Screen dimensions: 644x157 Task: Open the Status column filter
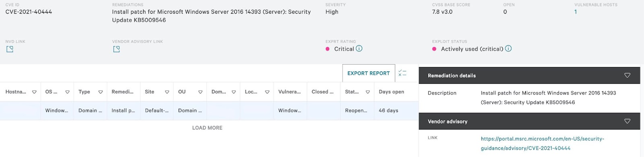368,92
